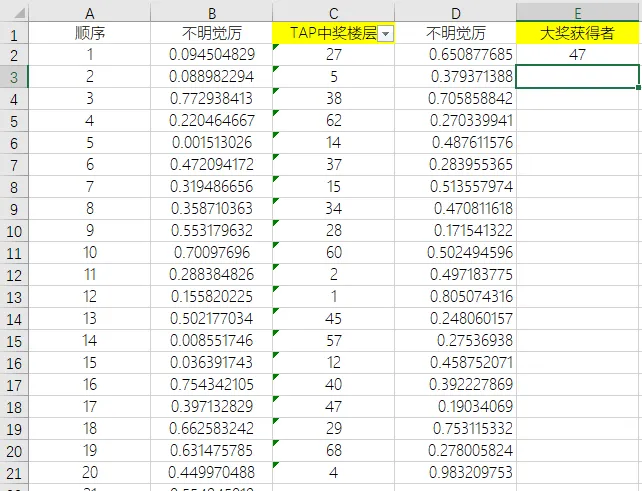Viewport: 642px width, 491px height.
Task: Open the TAP中奖楼层 filter dropdown
Action: [385, 34]
